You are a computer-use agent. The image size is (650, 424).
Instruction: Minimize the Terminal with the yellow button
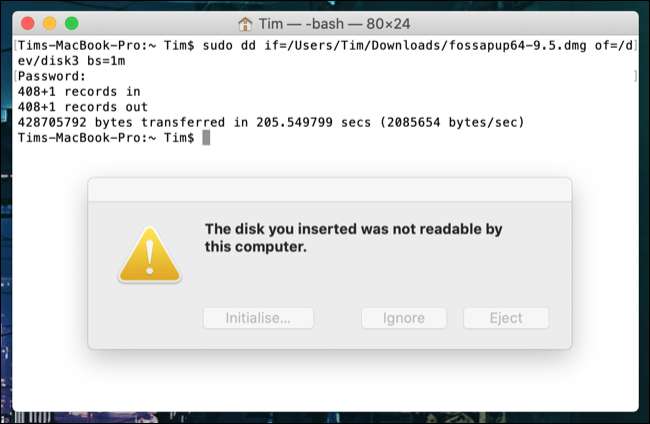tap(48, 23)
